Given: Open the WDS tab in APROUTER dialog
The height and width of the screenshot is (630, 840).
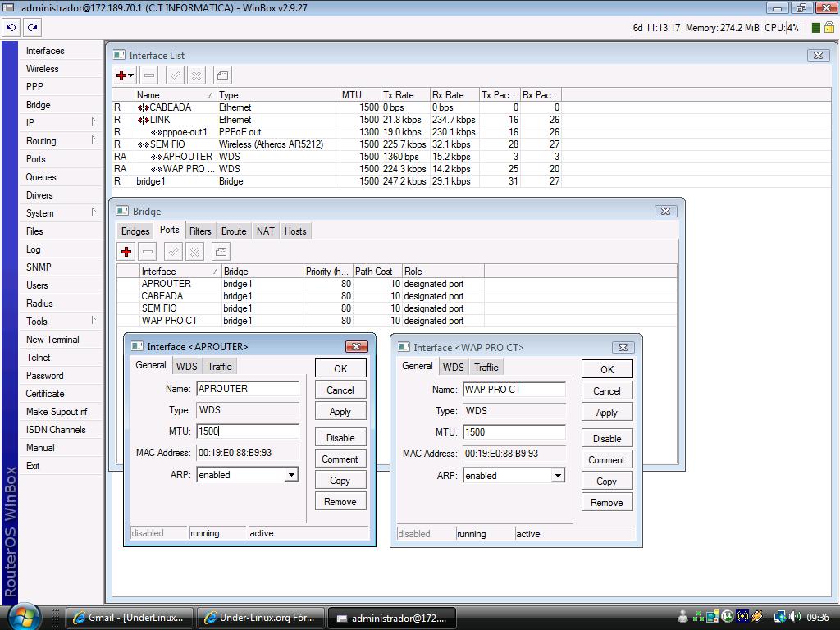Looking at the screenshot, I should pyautogui.click(x=187, y=367).
